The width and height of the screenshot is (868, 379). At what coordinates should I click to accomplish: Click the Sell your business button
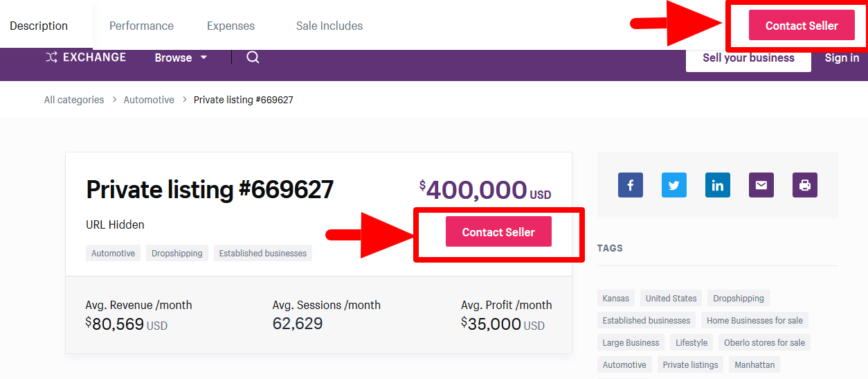tap(748, 58)
